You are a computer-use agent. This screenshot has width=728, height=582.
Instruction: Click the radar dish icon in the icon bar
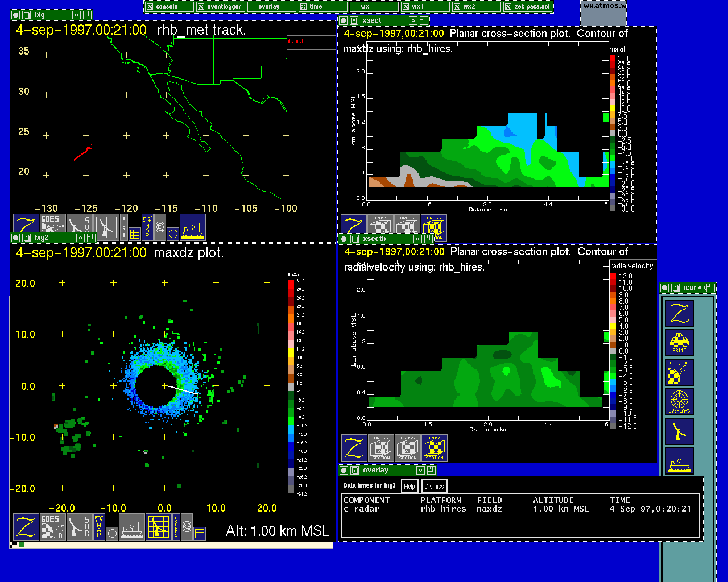679,431
